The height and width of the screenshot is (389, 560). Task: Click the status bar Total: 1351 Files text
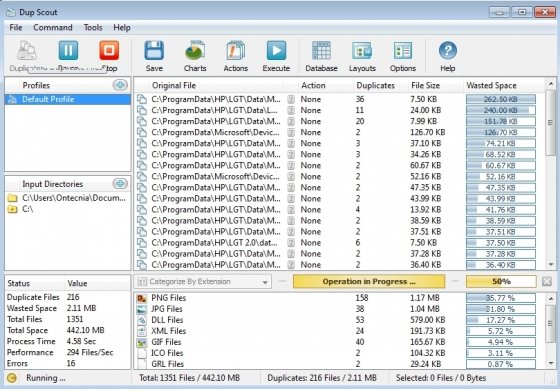click(189, 378)
